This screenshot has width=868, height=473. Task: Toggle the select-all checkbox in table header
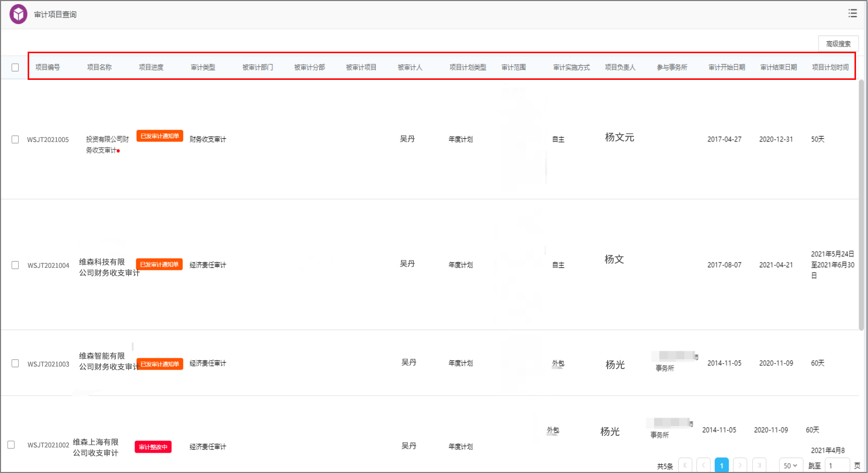[x=15, y=67]
